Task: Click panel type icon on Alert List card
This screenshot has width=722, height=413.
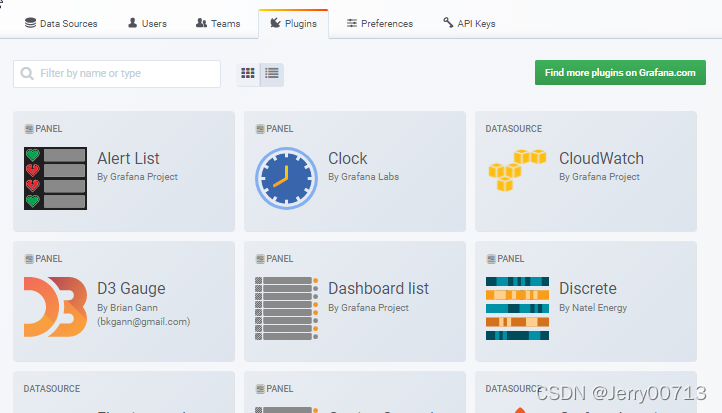Action: tap(29, 129)
